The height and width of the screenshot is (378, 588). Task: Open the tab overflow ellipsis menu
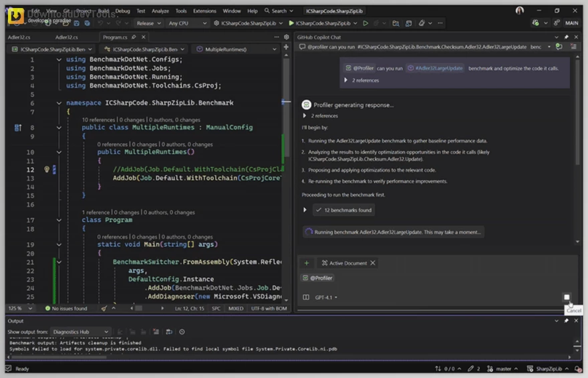click(x=277, y=37)
